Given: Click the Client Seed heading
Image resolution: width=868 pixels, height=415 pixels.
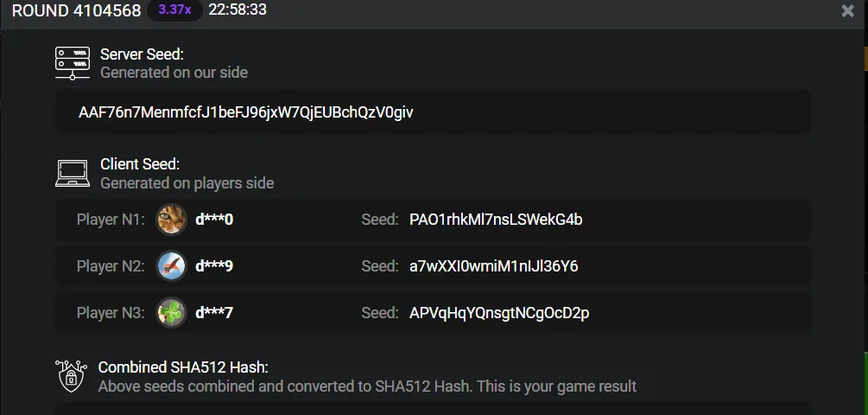Looking at the screenshot, I should [140, 164].
